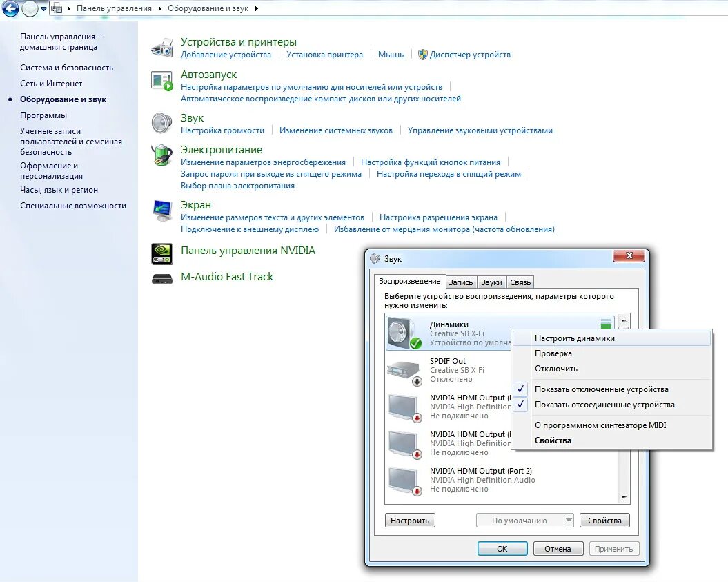Image resolution: width=728 pixels, height=582 pixels.
Task: Switch to the Запись tab
Action: pos(460,282)
